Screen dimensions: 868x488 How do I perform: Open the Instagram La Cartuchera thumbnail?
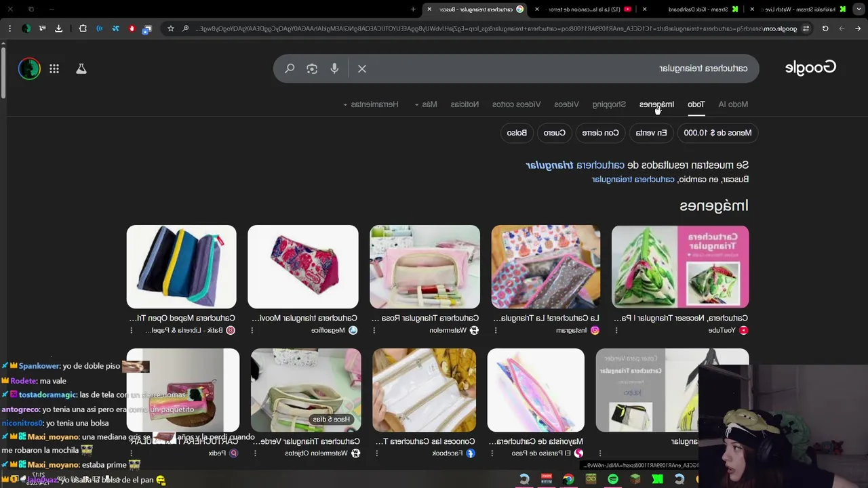[x=546, y=267]
